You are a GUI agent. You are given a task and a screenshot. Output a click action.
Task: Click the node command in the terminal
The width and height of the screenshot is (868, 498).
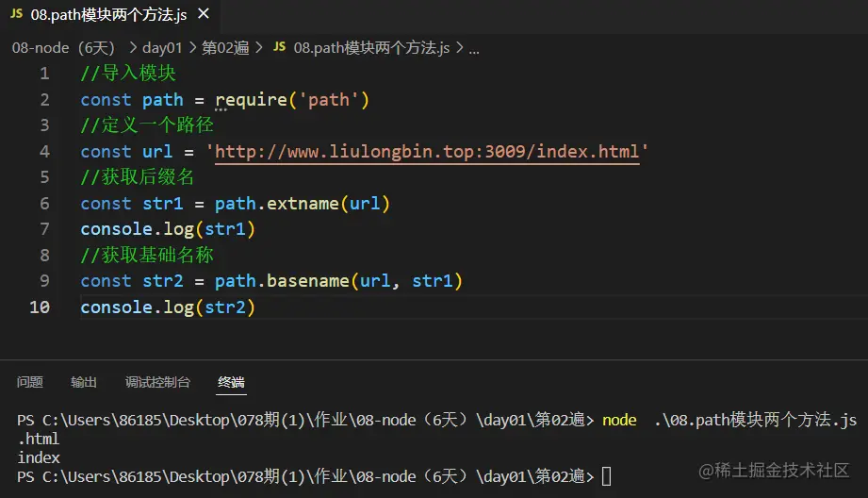(x=619, y=421)
